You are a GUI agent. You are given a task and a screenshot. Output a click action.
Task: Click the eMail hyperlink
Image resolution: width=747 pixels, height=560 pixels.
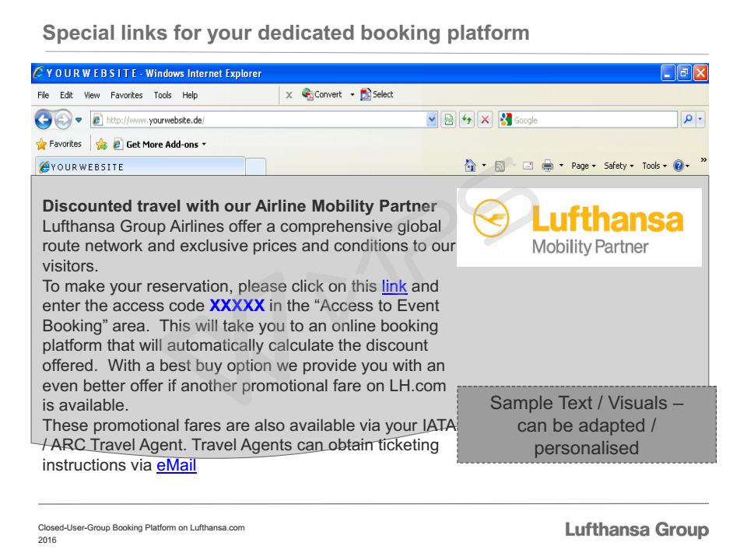177,465
